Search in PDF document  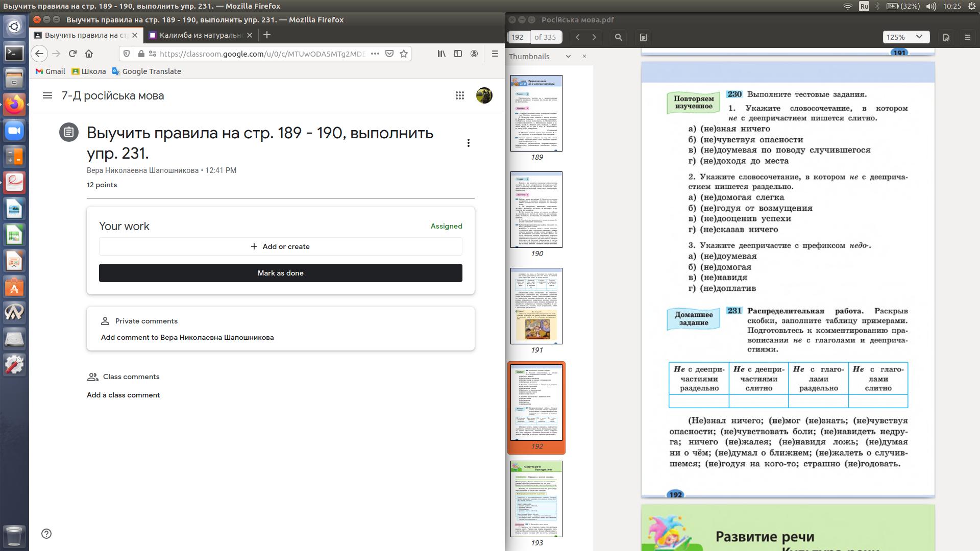618,37
